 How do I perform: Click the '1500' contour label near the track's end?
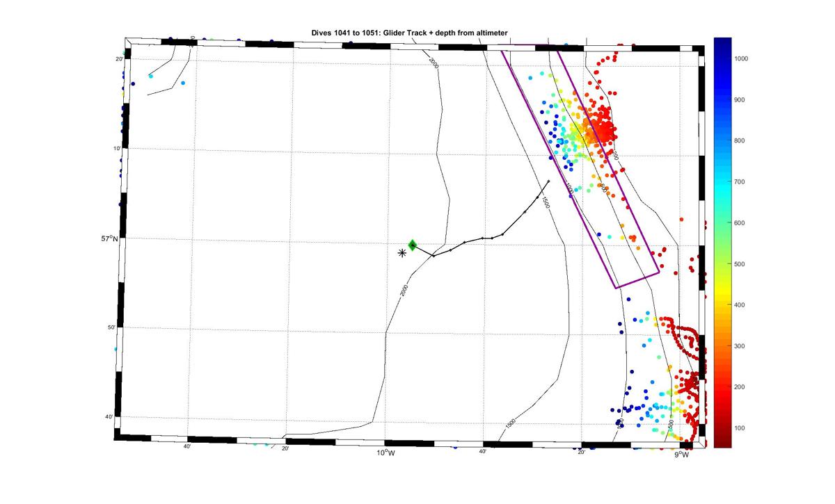pyautogui.click(x=546, y=202)
